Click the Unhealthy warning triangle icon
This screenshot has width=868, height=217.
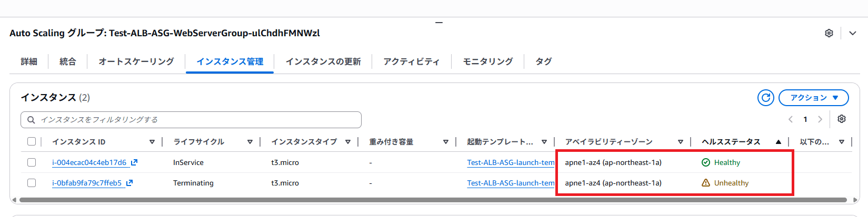click(x=706, y=183)
